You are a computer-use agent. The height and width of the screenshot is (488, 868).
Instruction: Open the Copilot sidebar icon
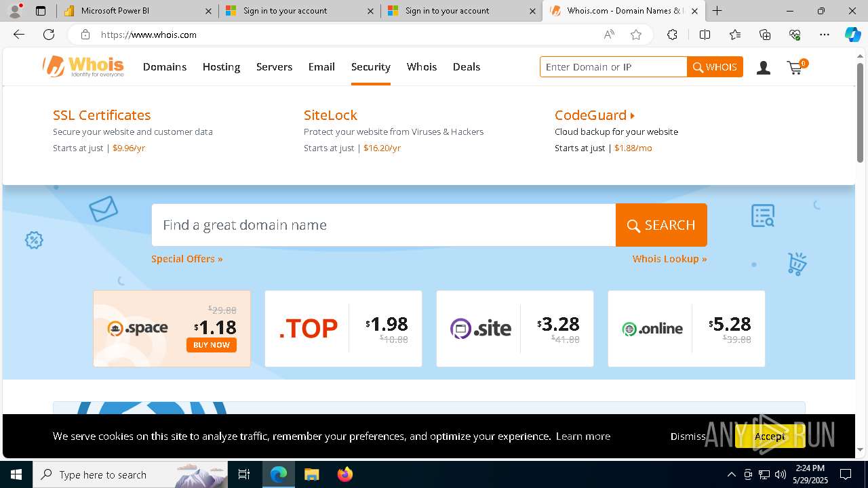tap(852, 35)
